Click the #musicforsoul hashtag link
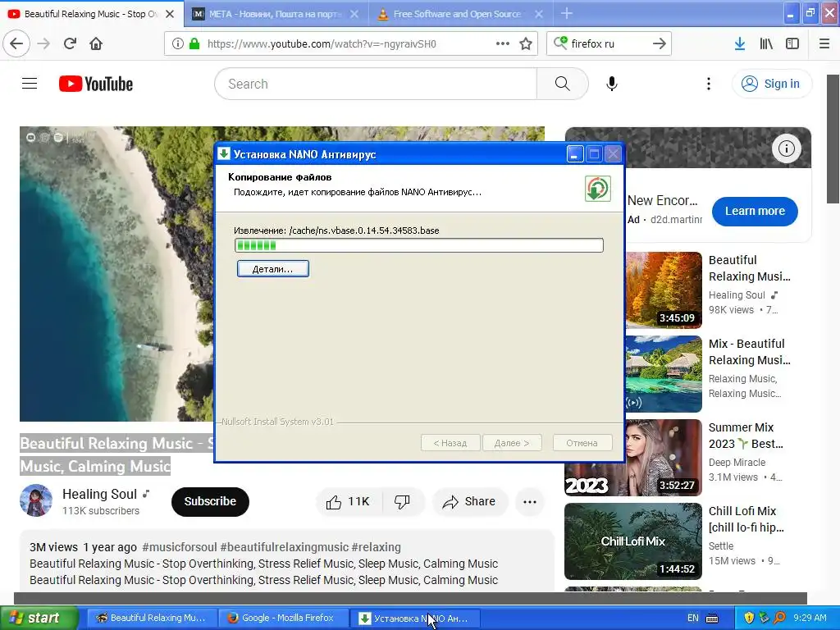 click(x=180, y=547)
